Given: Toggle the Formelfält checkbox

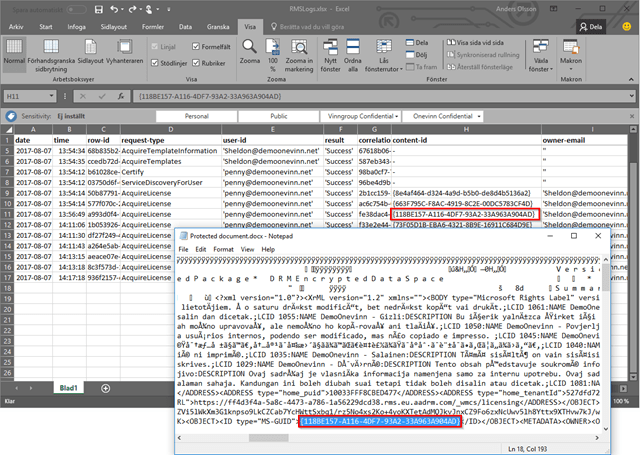Looking at the screenshot, I should pyautogui.click(x=195, y=45).
